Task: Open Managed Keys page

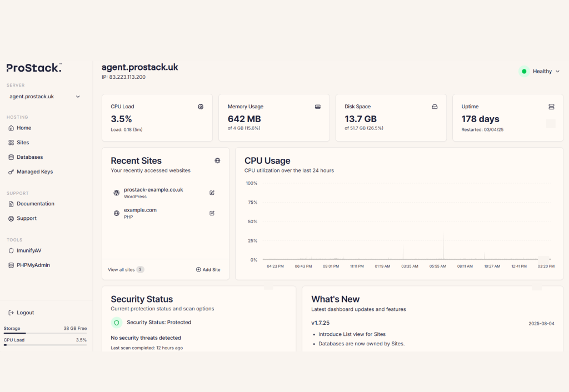Action: 34,172
